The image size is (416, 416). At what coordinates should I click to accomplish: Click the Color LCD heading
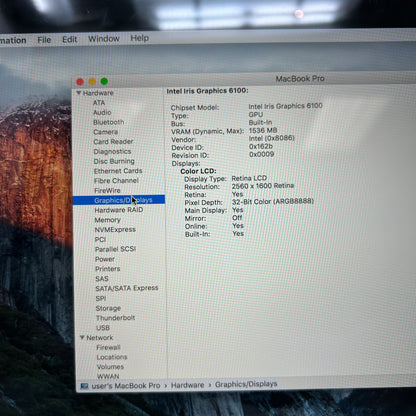(198, 171)
